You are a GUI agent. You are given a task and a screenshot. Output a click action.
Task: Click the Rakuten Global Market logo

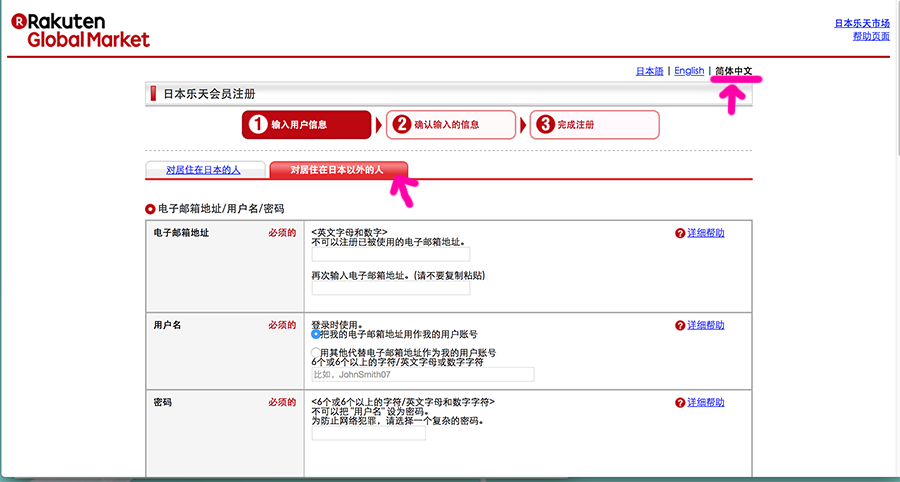click(80, 29)
